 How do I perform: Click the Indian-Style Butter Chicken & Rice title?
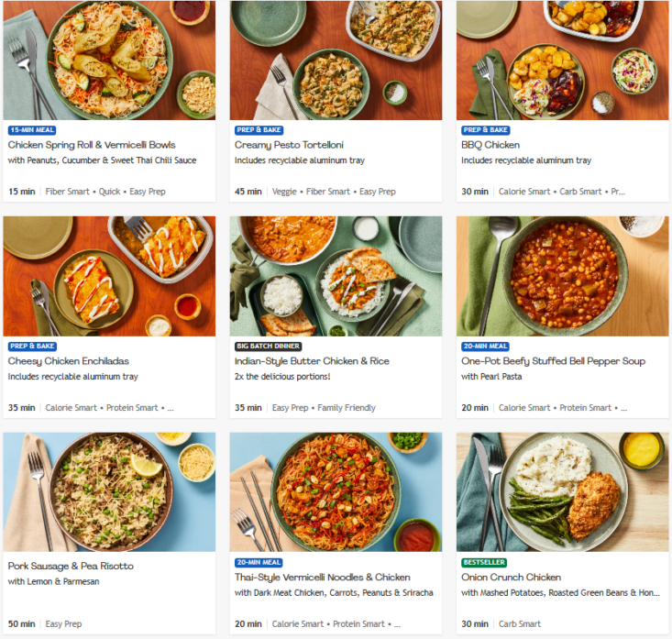click(312, 361)
